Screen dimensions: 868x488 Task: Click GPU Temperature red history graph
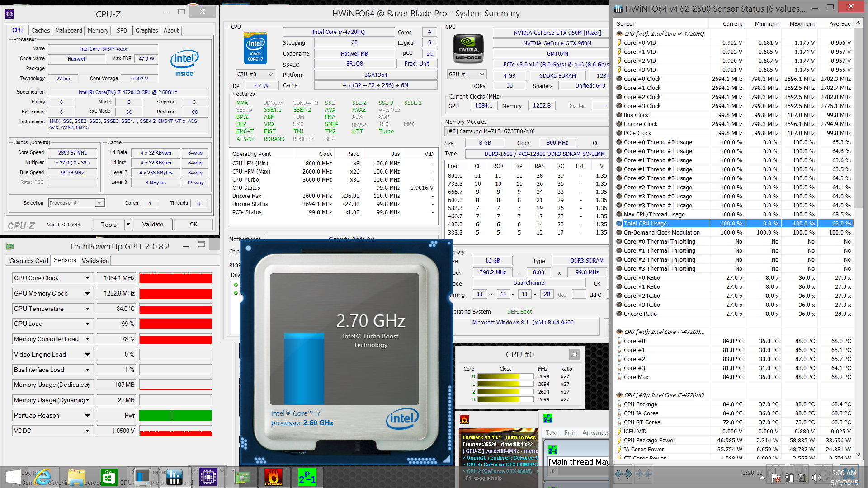176,309
